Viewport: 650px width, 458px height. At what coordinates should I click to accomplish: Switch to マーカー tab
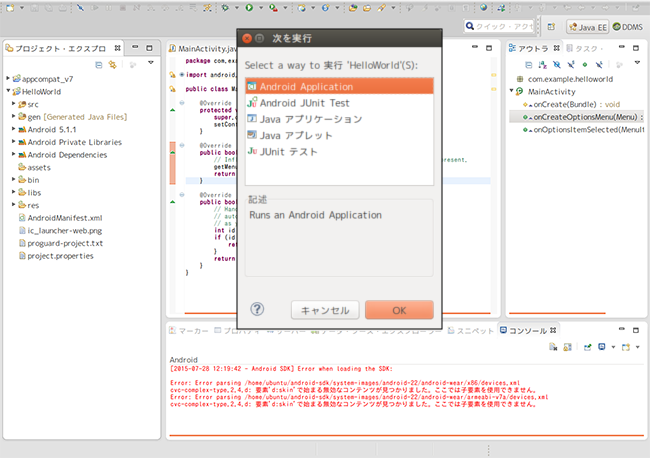click(189, 330)
